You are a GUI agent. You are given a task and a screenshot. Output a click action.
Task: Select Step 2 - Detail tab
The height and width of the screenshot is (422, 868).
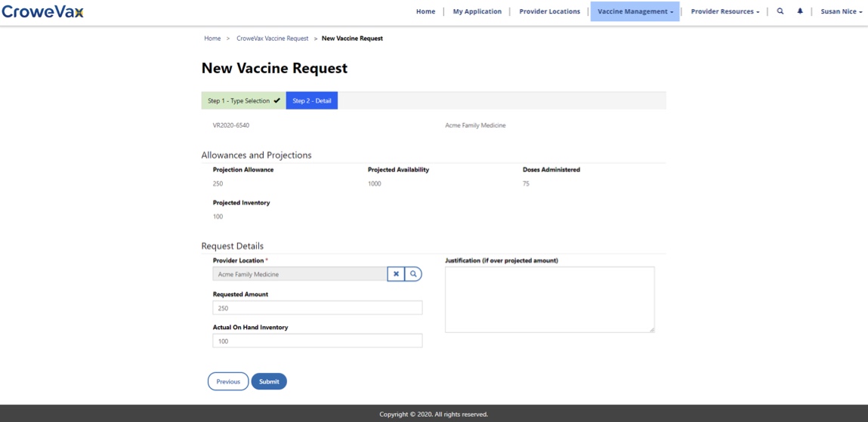click(x=311, y=101)
